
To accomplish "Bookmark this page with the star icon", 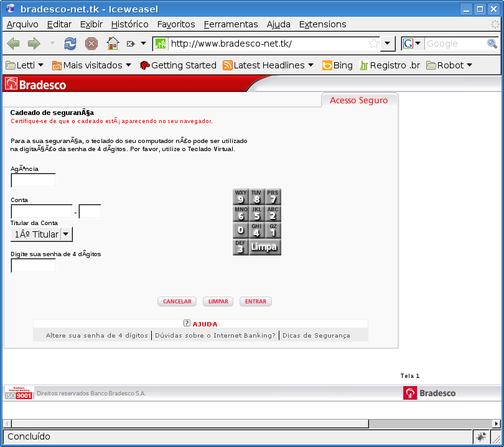I will 373,44.
